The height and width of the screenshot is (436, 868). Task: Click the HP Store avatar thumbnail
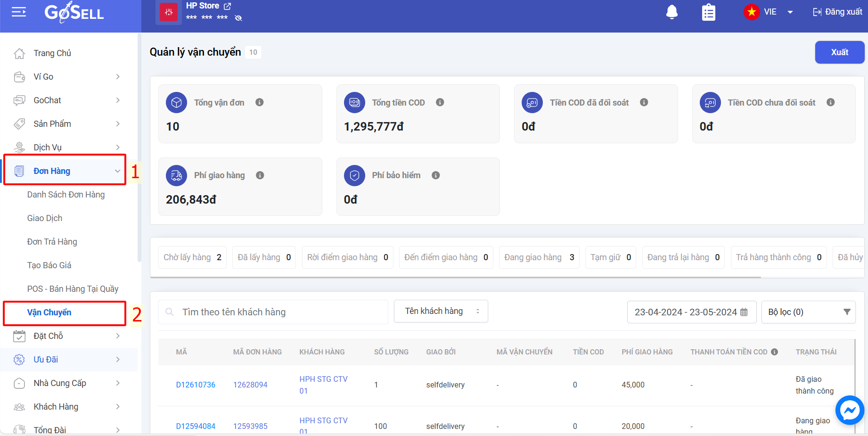tap(169, 12)
